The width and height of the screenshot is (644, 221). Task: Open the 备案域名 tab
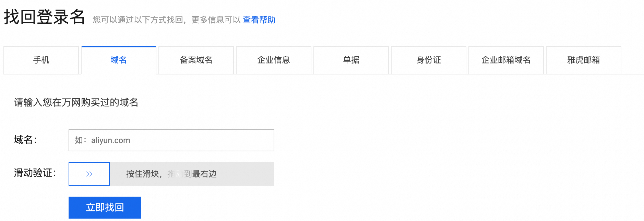point(196,60)
